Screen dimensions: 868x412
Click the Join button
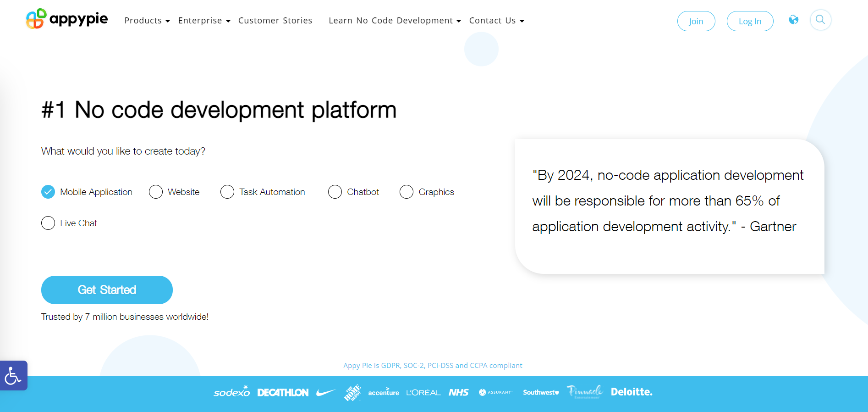(696, 21)
